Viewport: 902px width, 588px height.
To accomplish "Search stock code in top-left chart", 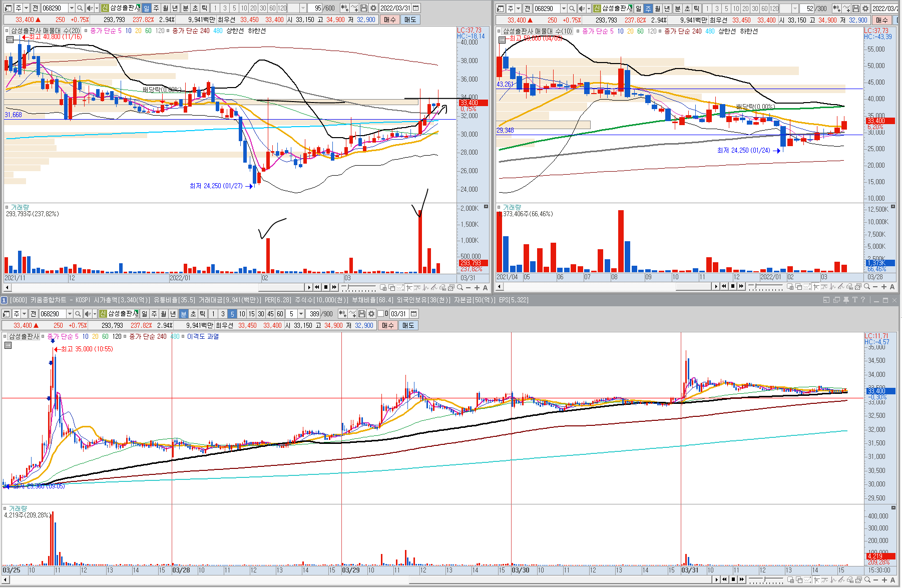I will point(80,8).
